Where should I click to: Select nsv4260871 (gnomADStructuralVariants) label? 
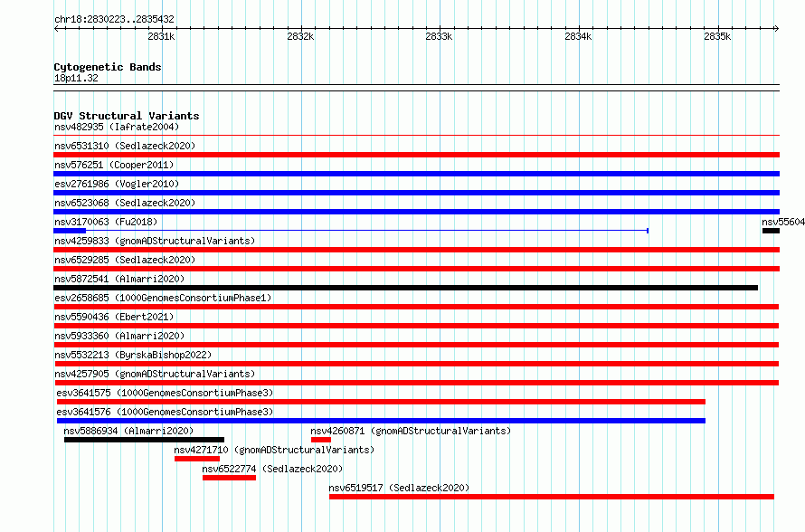click(x=411, y=431)
